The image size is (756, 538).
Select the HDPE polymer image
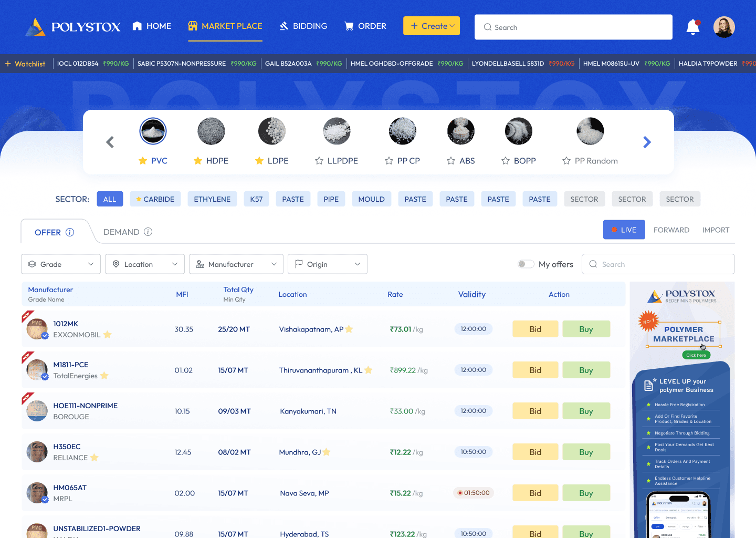[x=211, y=131]
